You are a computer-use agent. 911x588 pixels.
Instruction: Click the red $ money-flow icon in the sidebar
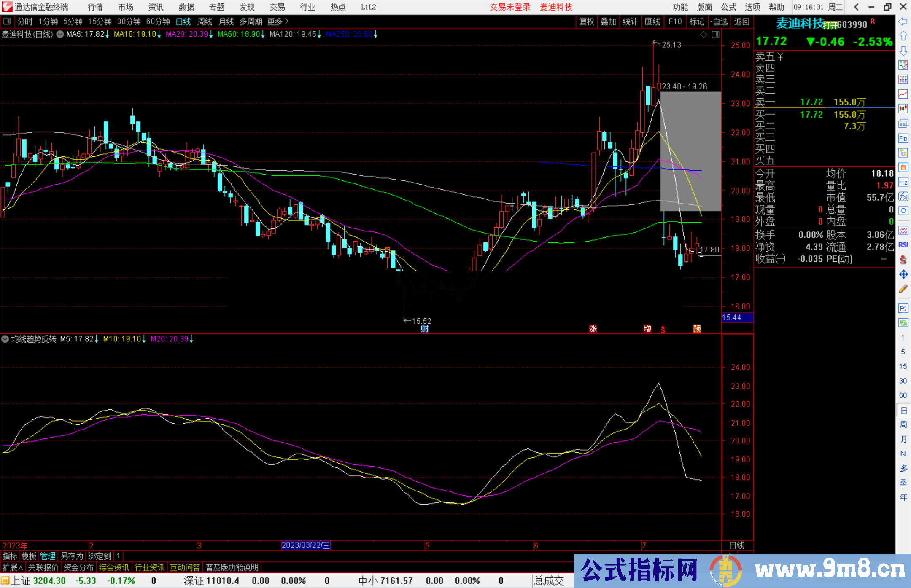point(903,258)
